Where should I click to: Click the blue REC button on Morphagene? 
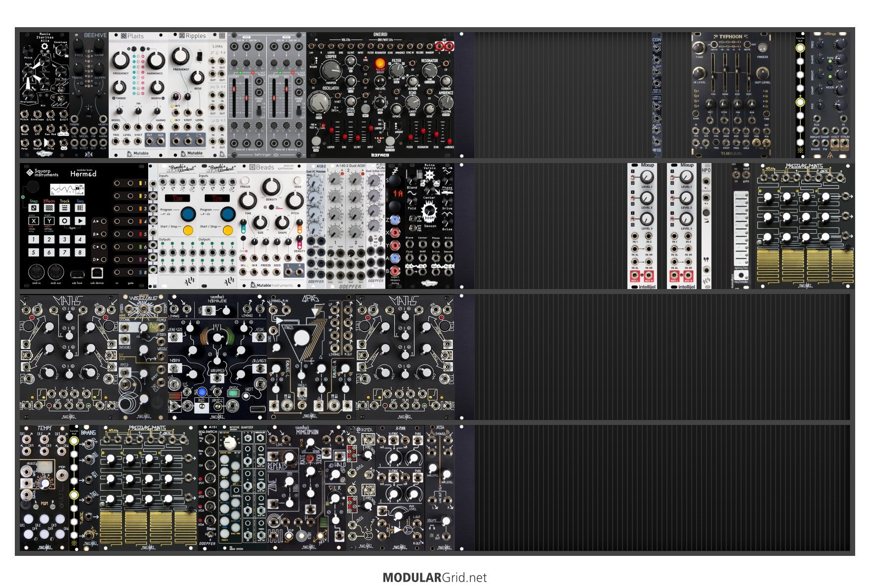pyautogui.click(x=202, y=392)
